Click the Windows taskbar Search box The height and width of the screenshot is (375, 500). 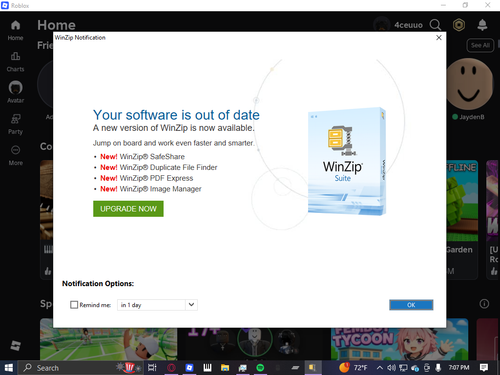pyautogui.click(x=80, y=368)
